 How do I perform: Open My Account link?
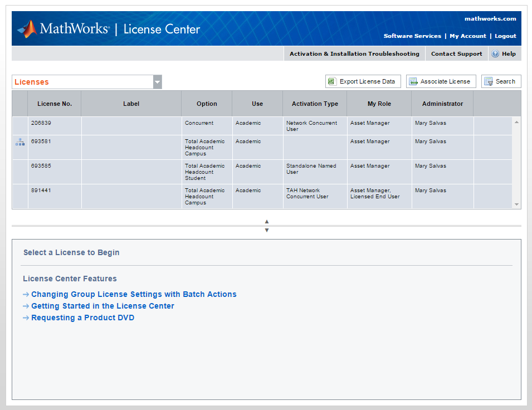coord(467,36)
